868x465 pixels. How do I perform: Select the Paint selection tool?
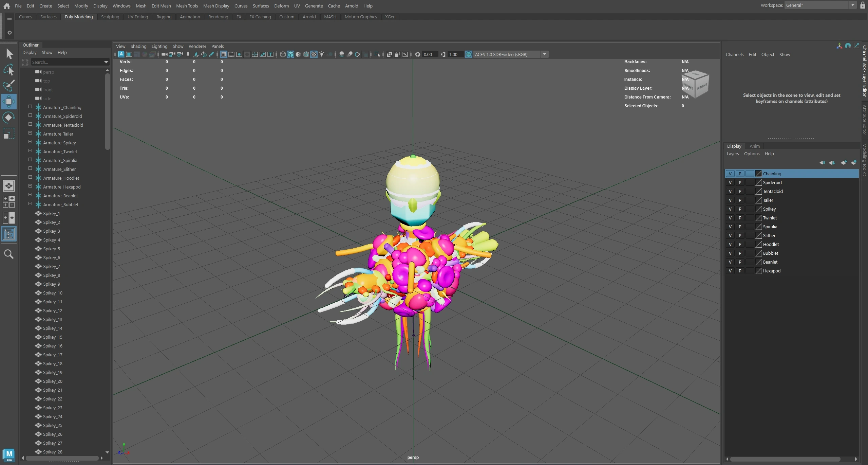coord(9,86)
